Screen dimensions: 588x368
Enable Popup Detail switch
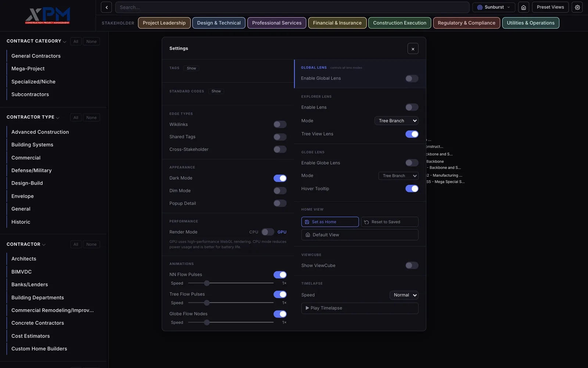coord(280,203)
